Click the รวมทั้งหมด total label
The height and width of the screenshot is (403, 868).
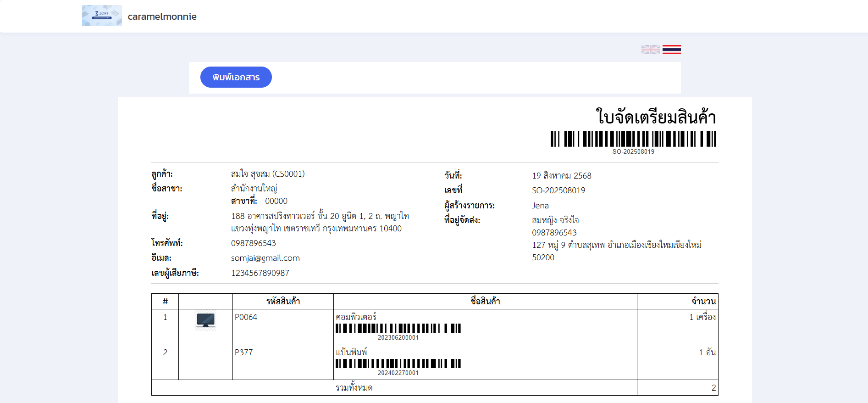(x=354, y=388)
